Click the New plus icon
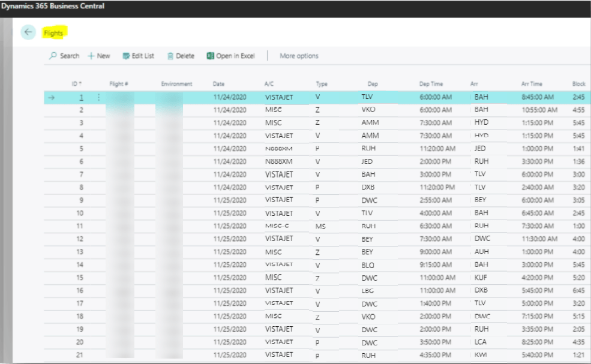 coord(91,56)
